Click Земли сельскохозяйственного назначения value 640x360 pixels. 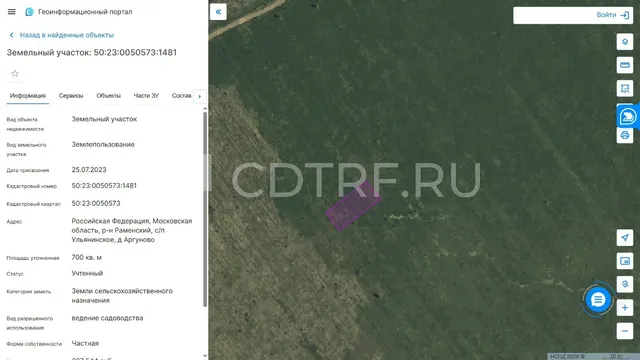tap(122, 296)
